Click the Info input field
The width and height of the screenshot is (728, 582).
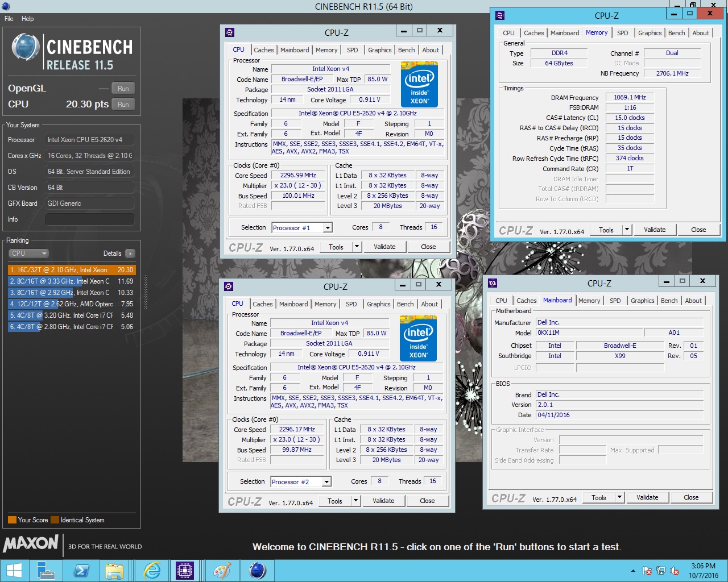[90, 219]
